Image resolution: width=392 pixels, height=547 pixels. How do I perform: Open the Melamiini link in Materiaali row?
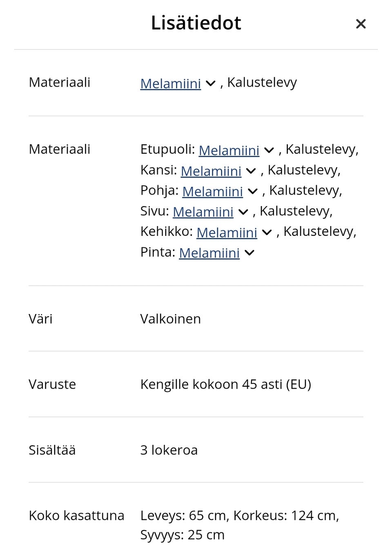point(170,83)
